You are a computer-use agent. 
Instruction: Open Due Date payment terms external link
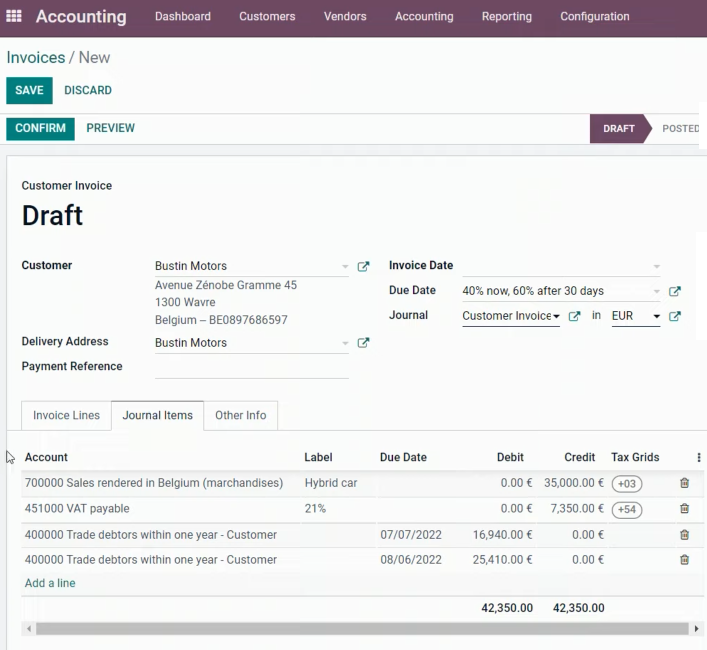675,291
